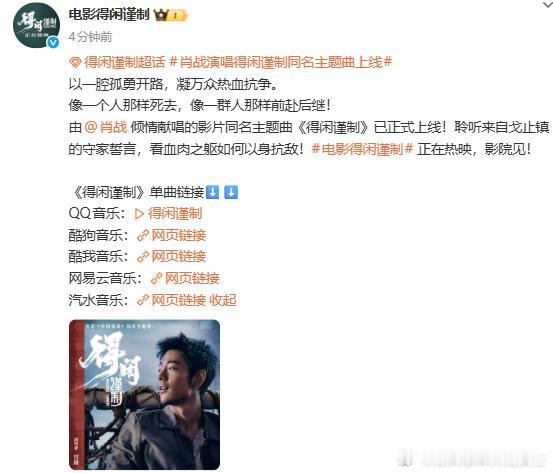Click chain icon next to 网易云音乐
This screenshot has width=553, height=473.
156,279
